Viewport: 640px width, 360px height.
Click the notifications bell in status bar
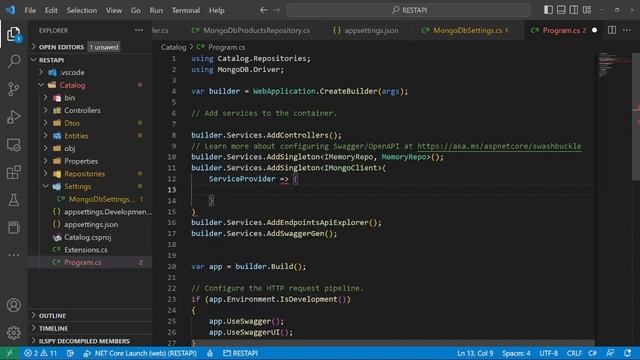click(628, 353)
